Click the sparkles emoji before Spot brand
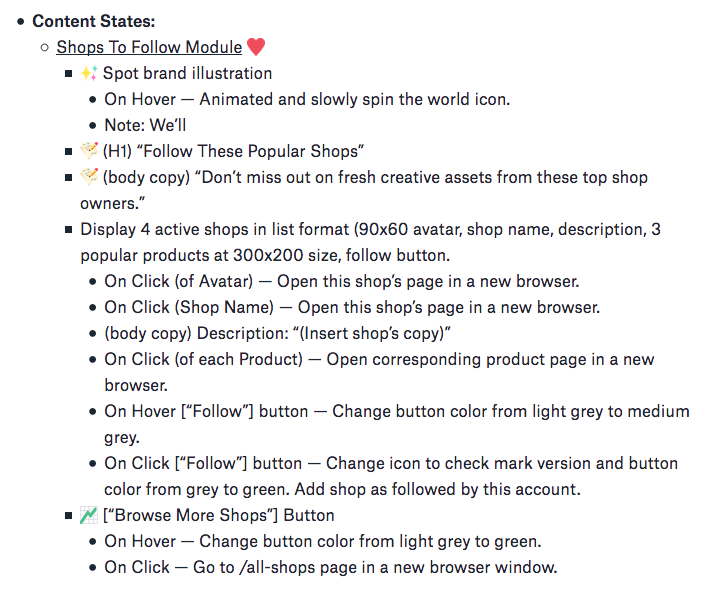 [x=88, y=73]
